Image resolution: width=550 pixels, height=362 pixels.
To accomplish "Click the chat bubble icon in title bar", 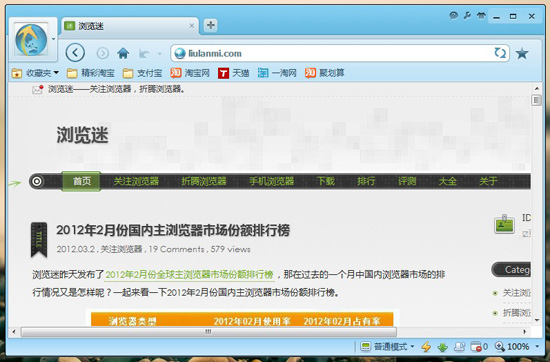I will point(454,15).
